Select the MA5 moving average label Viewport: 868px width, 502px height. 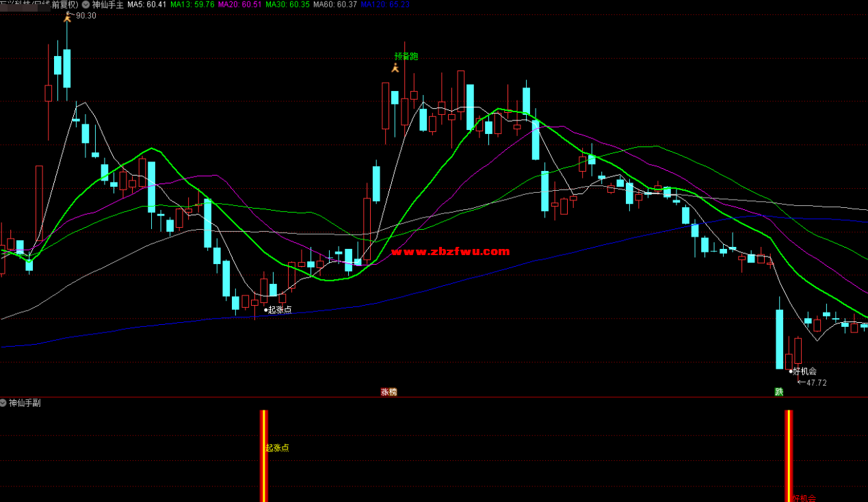(147, 4)
